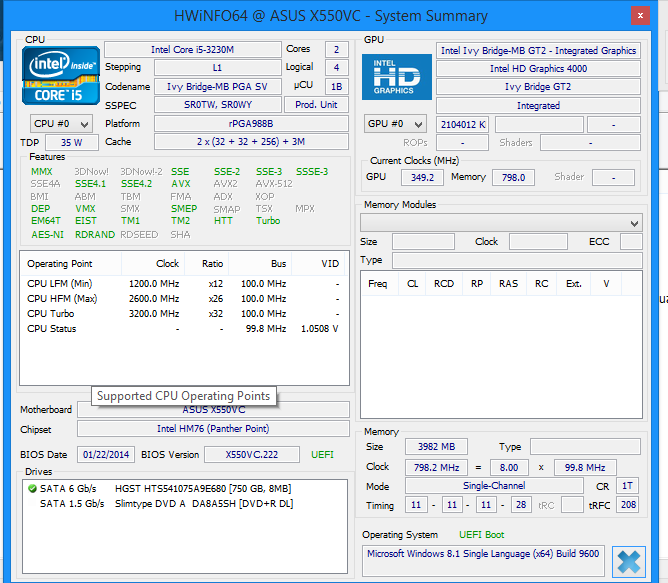Select the CPU Turbo row
668x583 pixels.
[x=184, y=314]
